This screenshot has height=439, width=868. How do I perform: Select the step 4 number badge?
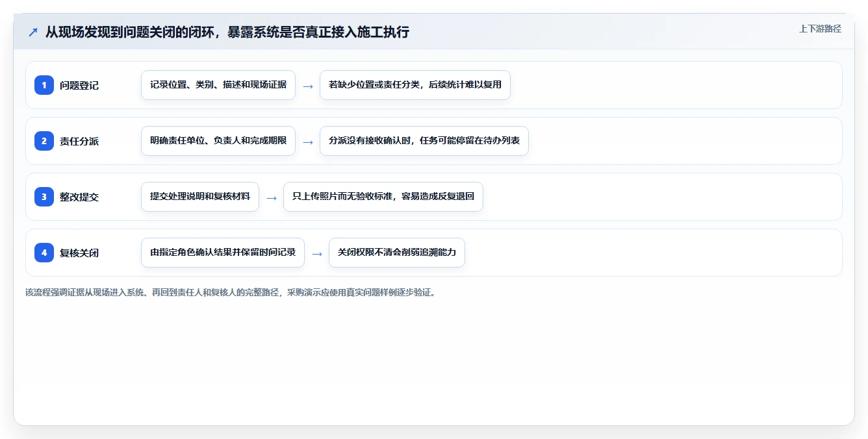[x=44, y=253]
